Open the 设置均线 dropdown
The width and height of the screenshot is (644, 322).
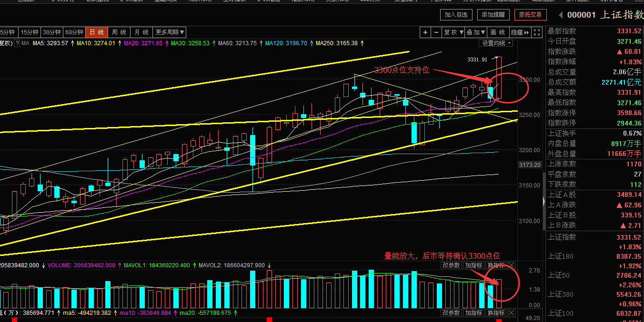tap(496, 43)
